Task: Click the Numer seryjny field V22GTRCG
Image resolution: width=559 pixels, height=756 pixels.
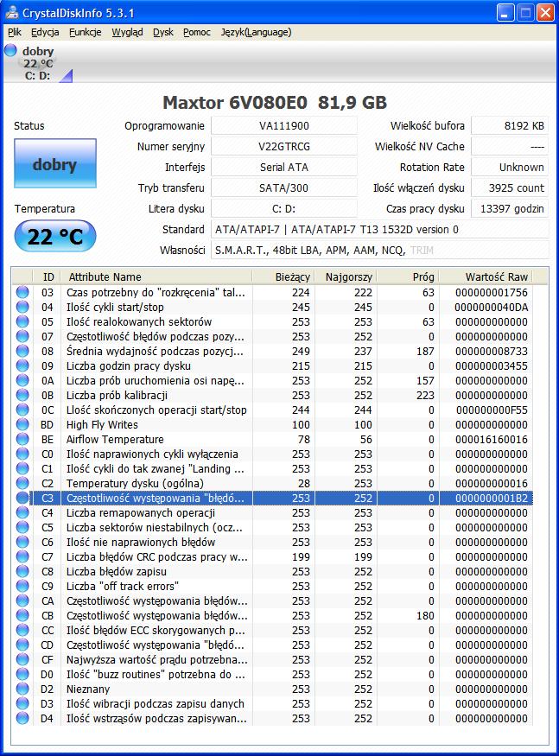Action: (x=284, y=147)
